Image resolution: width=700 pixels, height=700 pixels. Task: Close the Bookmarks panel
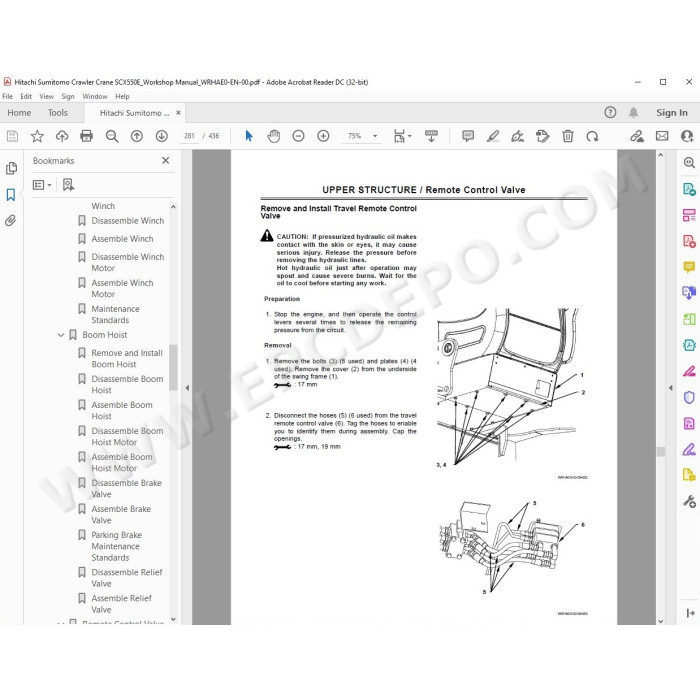click(x=166, y=160)
